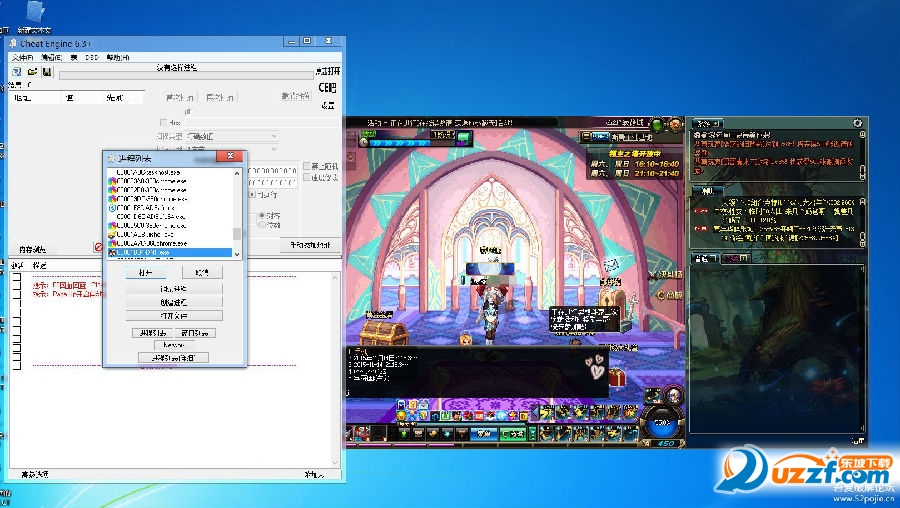The height and width of the screenshot is (508, 900).
Task: Click the green orb icon at the game's top bar
Action: pyautogui.click(x=657, y=123)
